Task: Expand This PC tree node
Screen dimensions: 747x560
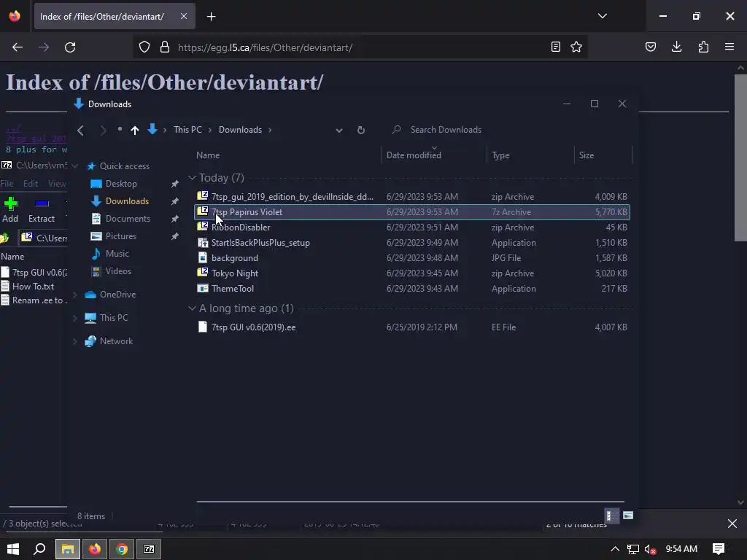Action: (75, 318)
